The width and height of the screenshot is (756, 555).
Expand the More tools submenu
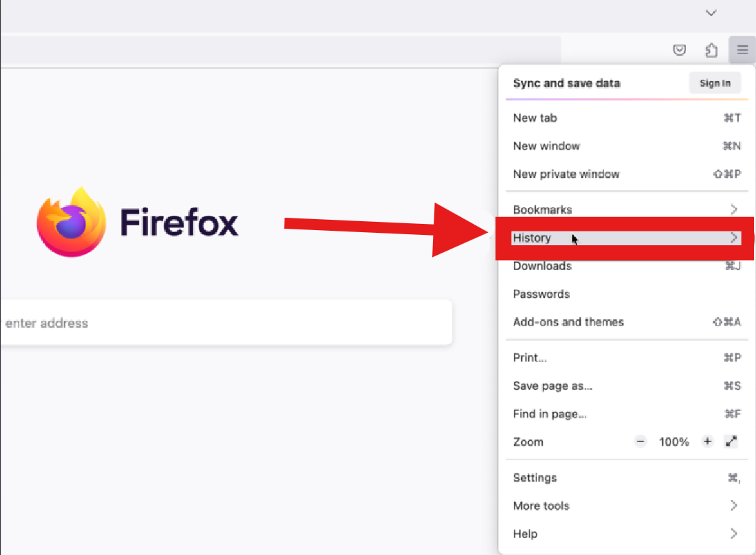click(x=627, y=506)
